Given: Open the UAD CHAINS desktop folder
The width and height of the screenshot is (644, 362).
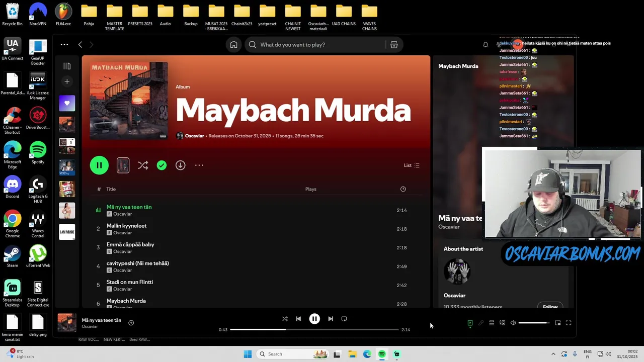Looking at the screenshot, I should point(344,14).
